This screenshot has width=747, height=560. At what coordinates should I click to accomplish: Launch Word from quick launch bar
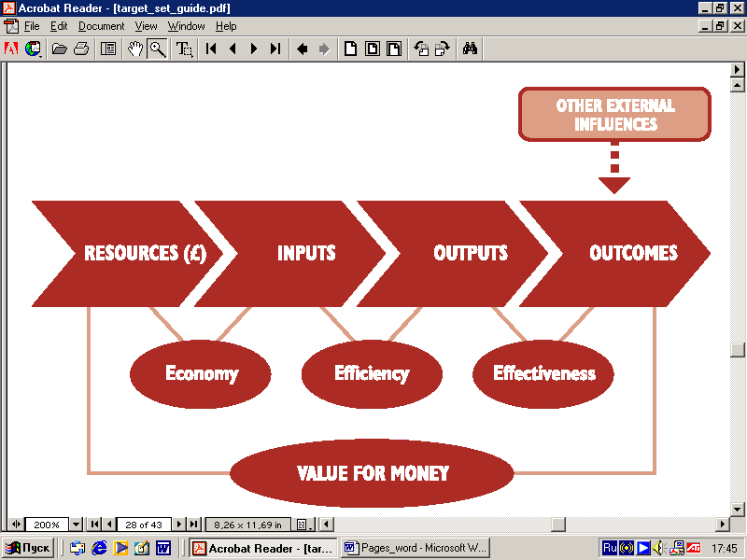pos(163,548)
